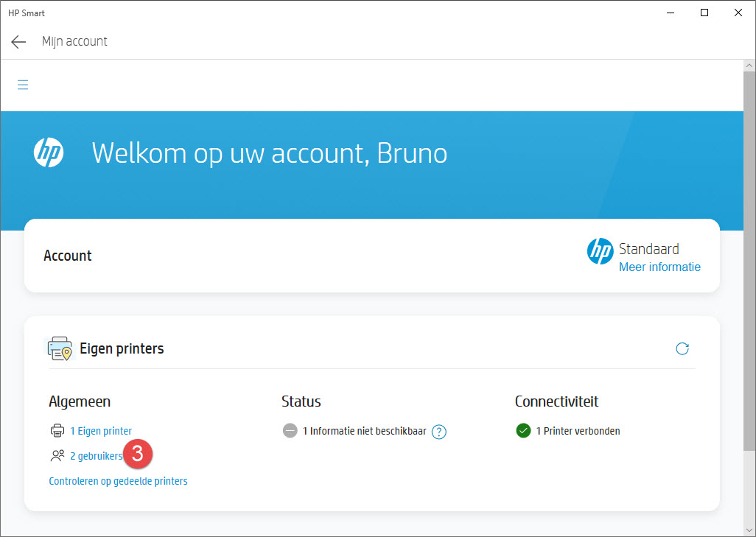Viewport: 756px width, 537px height.
Task: Click the HP logo in the blue banner
Action: (x=49, y=152)
